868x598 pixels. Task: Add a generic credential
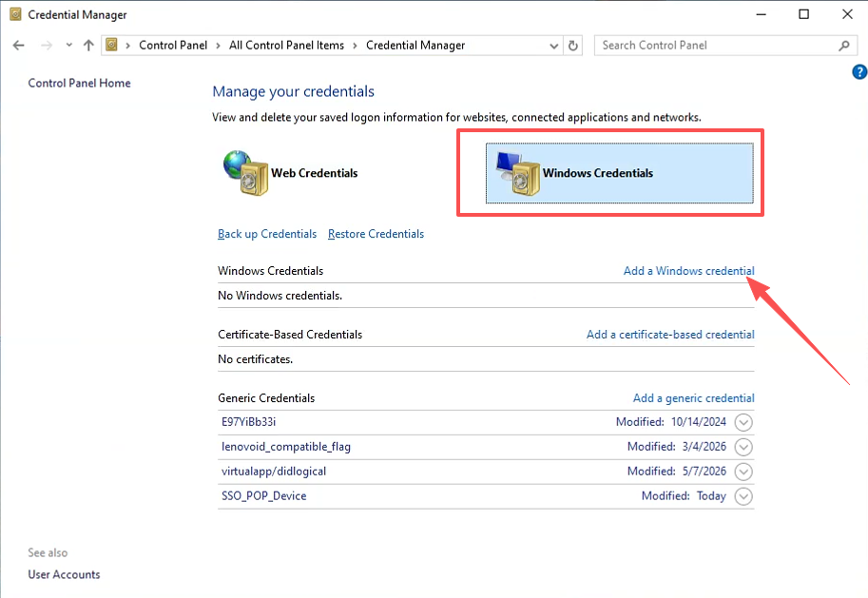(694, 398)
